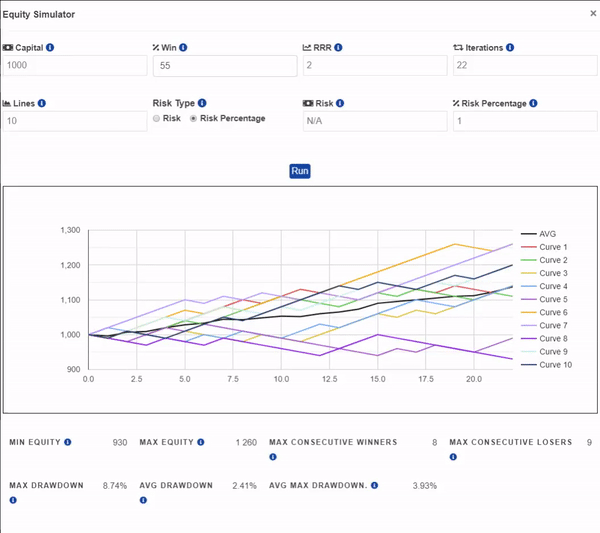The image size is (600, 533).
Task: Focus the % Win input field
Action: click(x=225, y=66)
